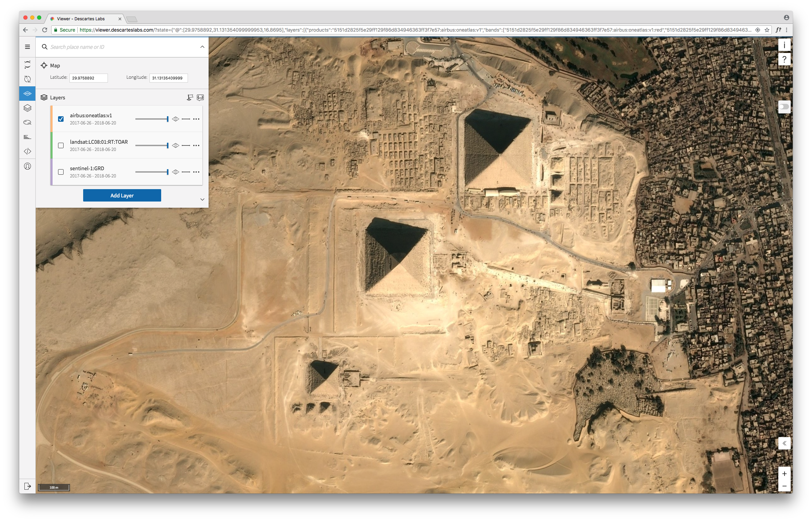Open the info panel with the 'i' button
The height and width of the screenshot is (521, 812).
[784, 45]
